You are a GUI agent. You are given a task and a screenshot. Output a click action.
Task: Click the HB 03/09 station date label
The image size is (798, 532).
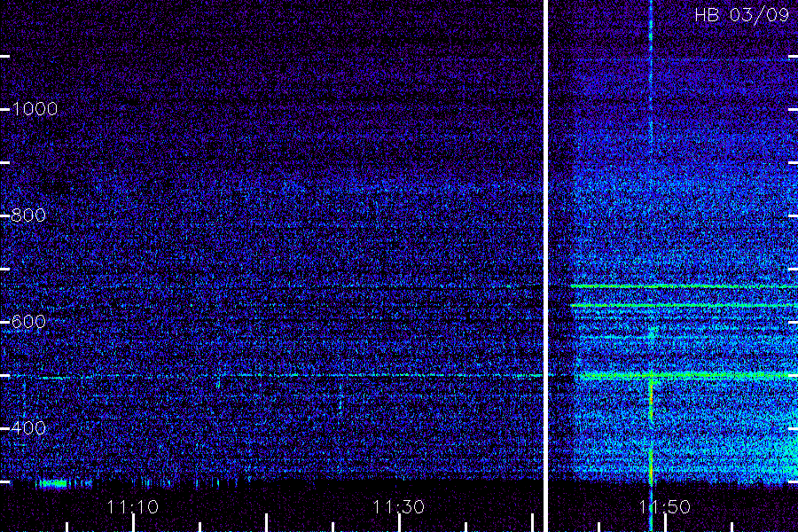pyautogui.click(x=742, y=15)
